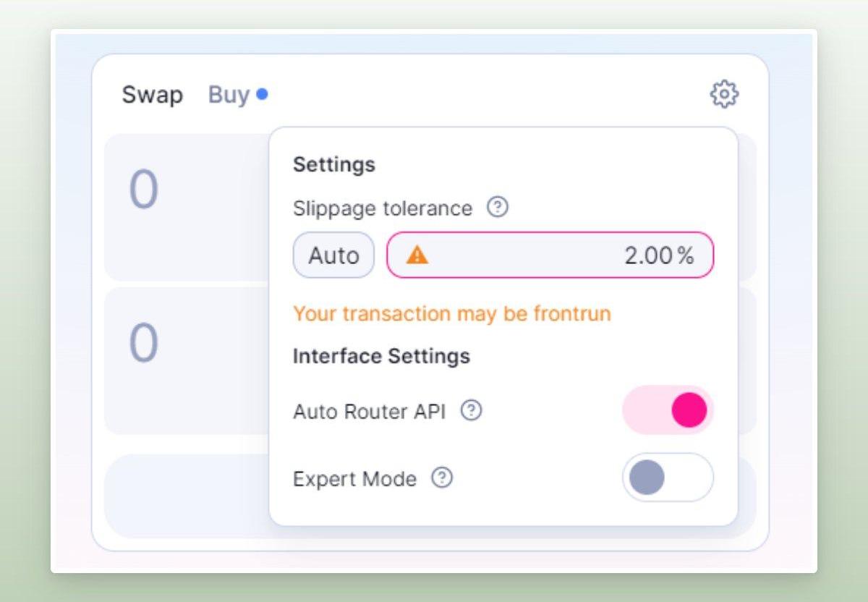Click the Expert Mode help icon
Viewport: 868px width, 602px height.
442,478
